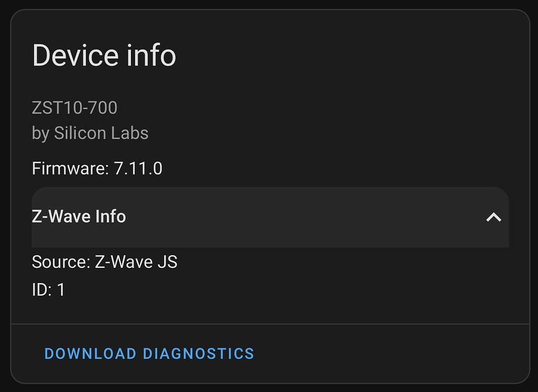Click the upward chevron on Z-Wave Info
538x392 pixels.
tap(493, 216)
